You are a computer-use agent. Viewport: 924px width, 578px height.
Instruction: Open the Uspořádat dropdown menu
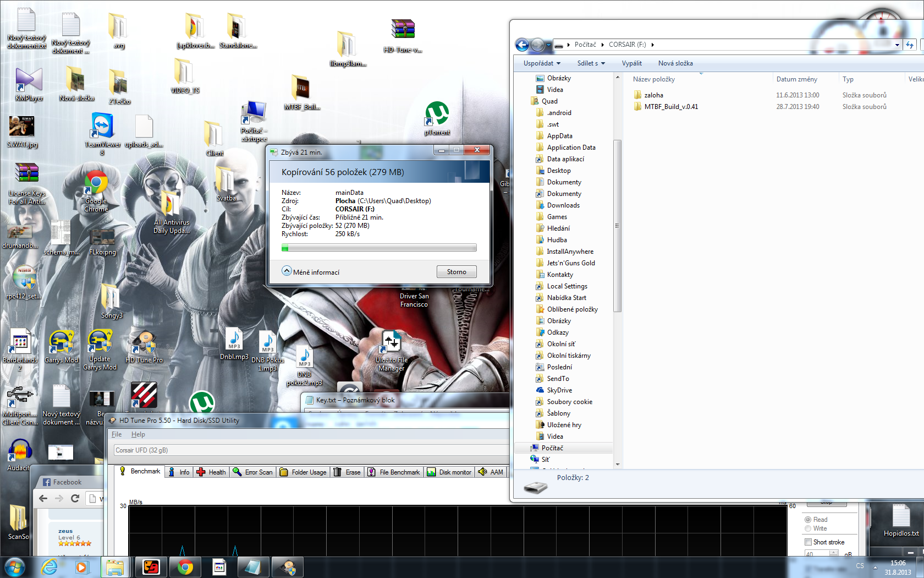point(542,63)
